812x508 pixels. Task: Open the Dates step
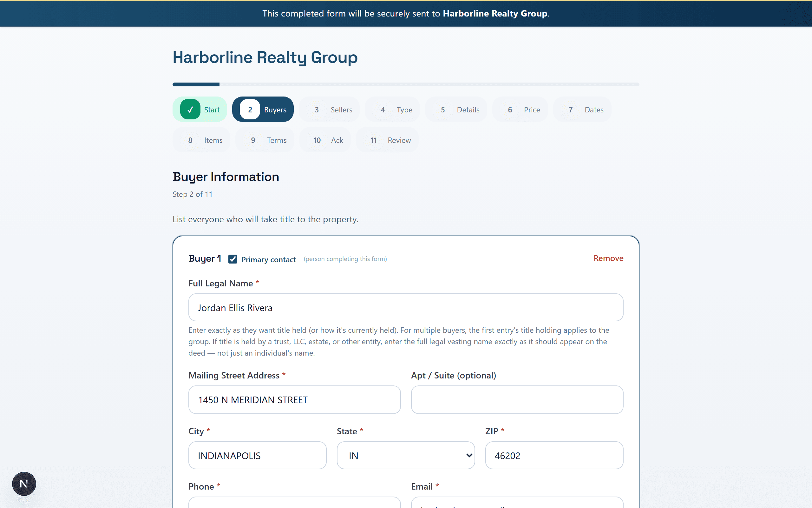[x=582, y=110]
